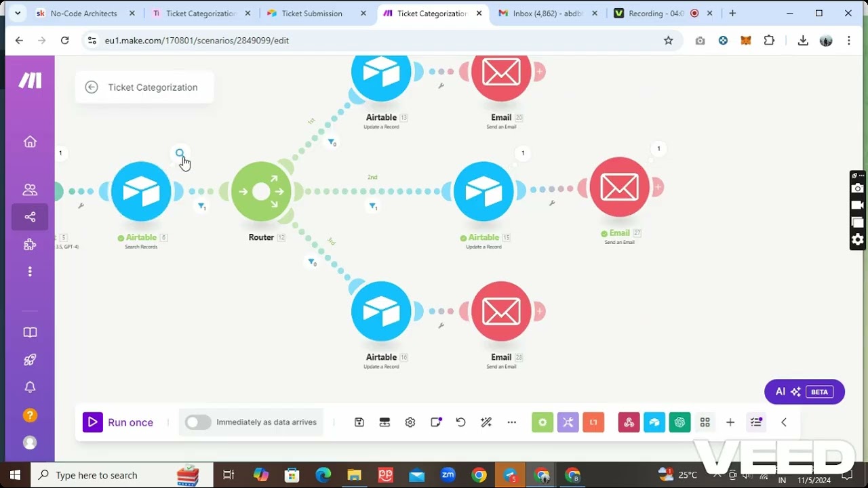Click the browser address bar URL
This screenshot has height=488, width=868.
pos(197,41)
